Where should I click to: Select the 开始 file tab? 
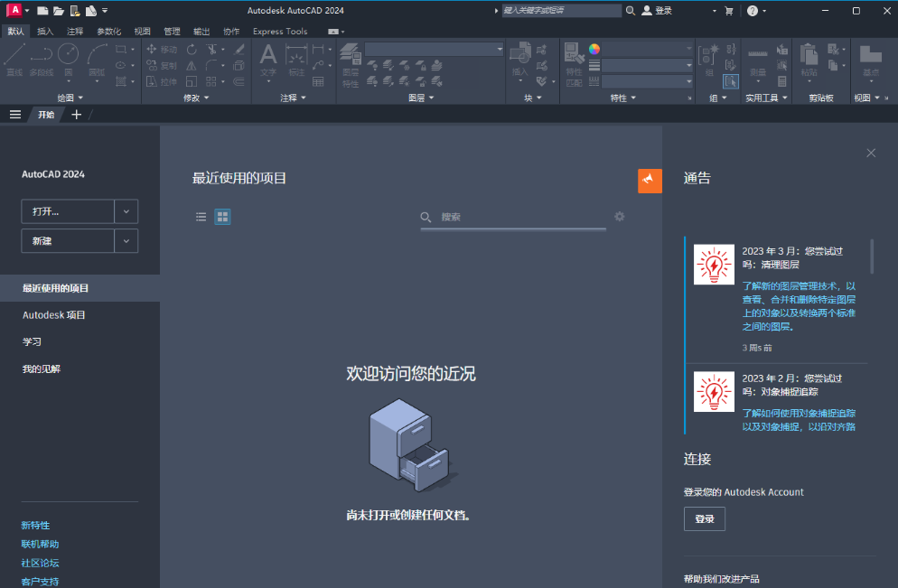(46, 115)
